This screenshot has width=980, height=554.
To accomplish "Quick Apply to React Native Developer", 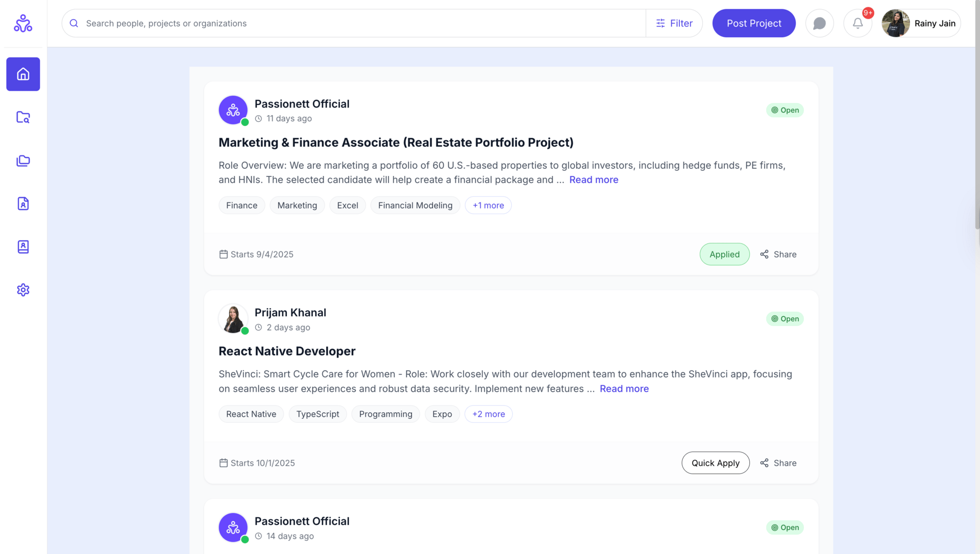I will point(715,463).
